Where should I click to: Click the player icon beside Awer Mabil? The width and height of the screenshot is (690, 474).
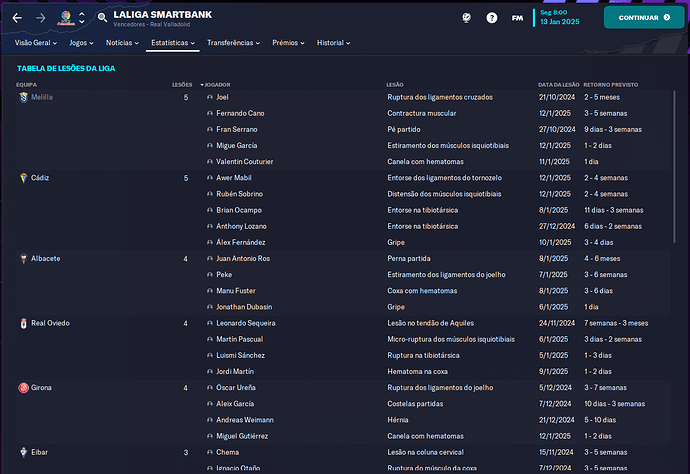(x=210, y=178)
